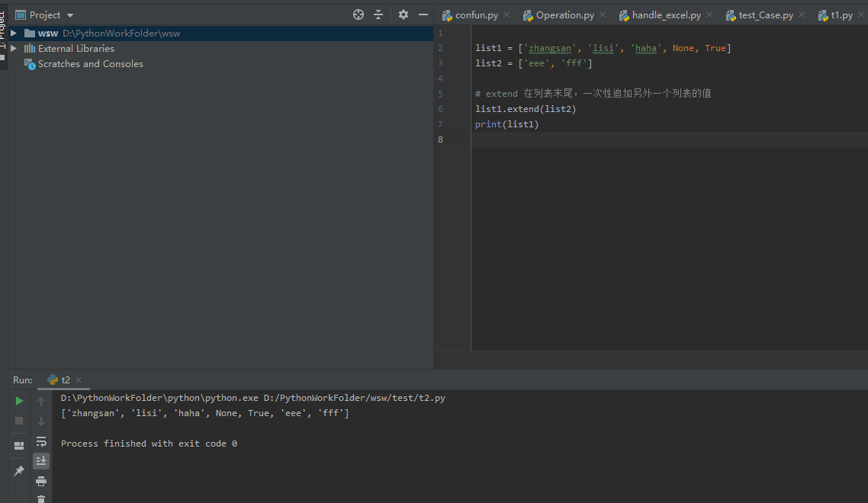868x503 pixels.
Task: Click 'Process finished with exit code 0'
Action: (x=149, y=444)
